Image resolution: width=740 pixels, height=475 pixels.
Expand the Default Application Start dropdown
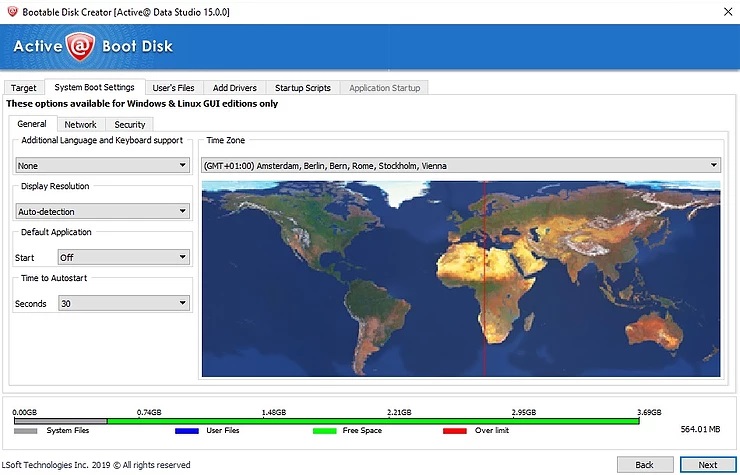coord(123,257)
